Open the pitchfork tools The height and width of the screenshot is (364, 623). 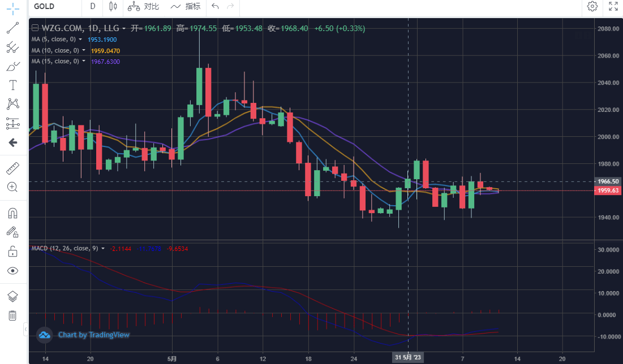click(x=12, y=47)
